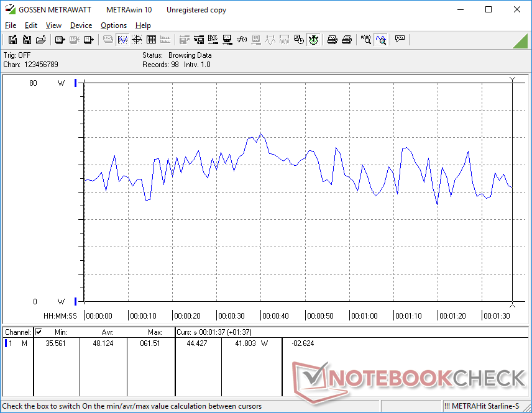Image resolution: width=532 pixels, height=413 pixels.
Task: Click the METRAHit Starline-S status entry
Action: coord(482,406)
